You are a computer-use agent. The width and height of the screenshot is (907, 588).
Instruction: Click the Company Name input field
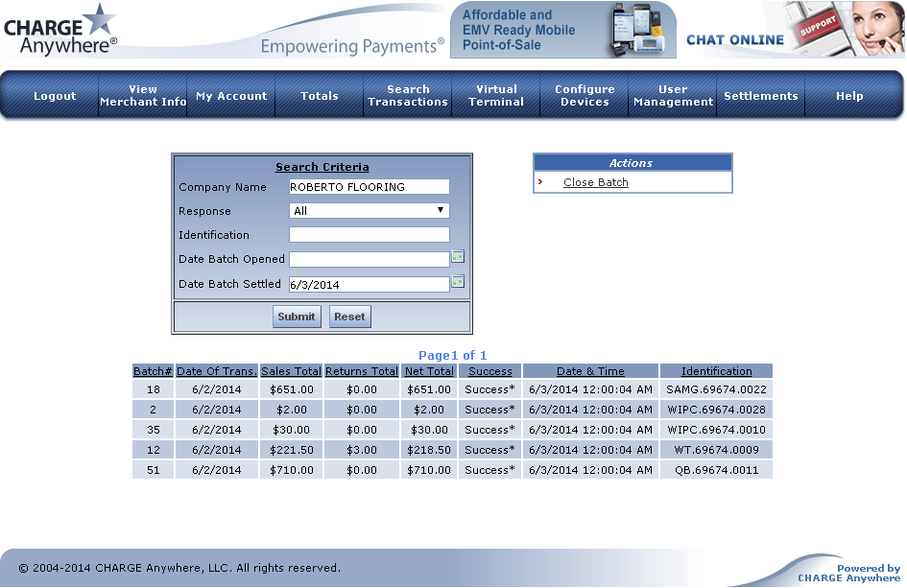[369, 187]
